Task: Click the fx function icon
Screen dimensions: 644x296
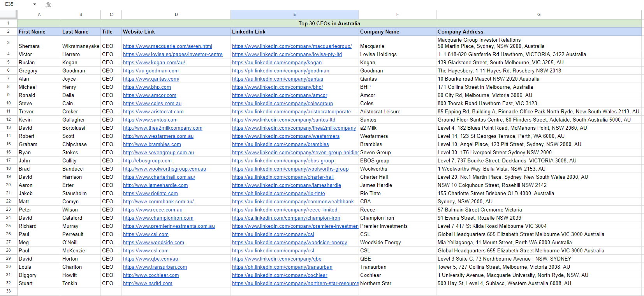Action: tap(48, 5)
